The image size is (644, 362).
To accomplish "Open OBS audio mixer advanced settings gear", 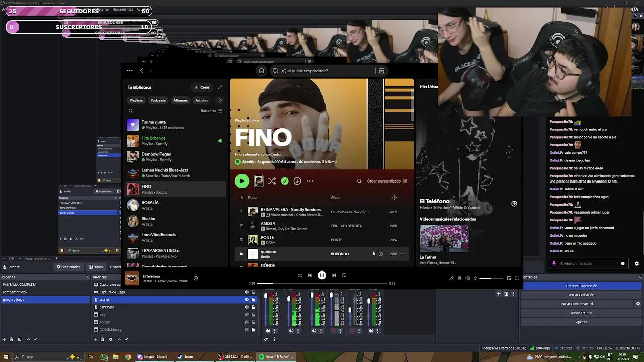I will tap(266, 339).
